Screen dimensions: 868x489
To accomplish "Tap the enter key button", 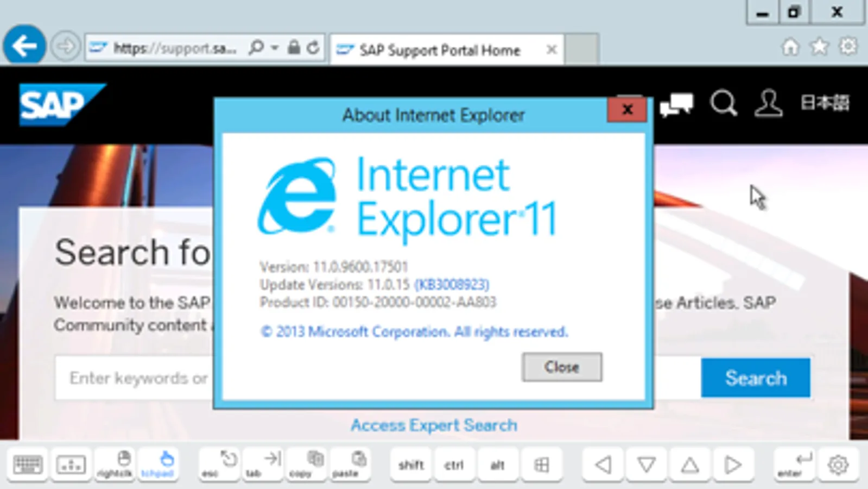I will tap(794, 465).
